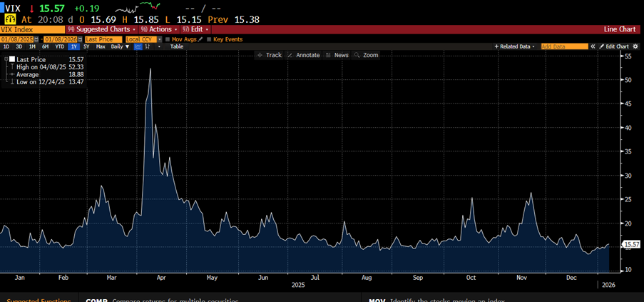Image resolution: width=644 pixels, height=302 pixels.
Task: Select the 5Y time range tab
Action: point(86,46)
